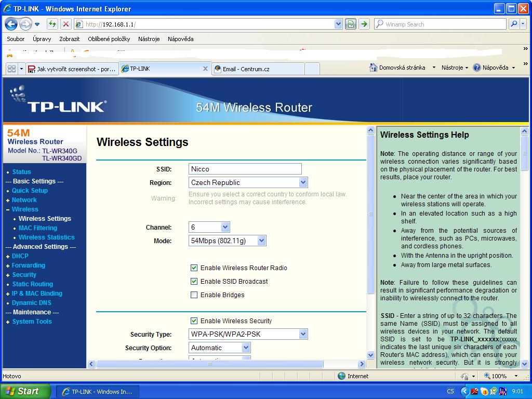Close the TP-LINK tab
The height and width of the screenshot is (399, 532).
click(205, 69)
